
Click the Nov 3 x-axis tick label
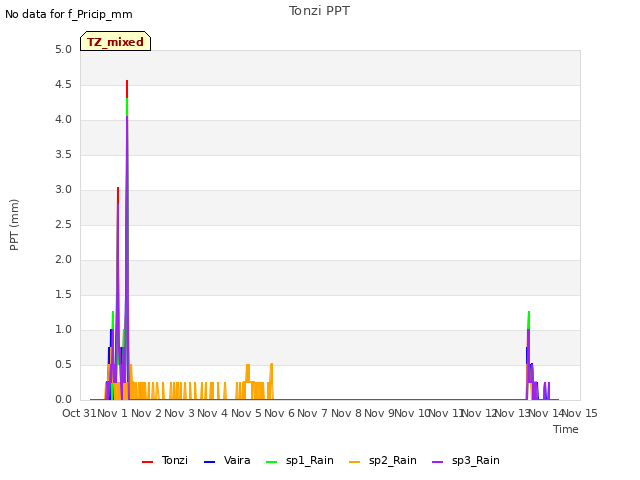point(180,413)
